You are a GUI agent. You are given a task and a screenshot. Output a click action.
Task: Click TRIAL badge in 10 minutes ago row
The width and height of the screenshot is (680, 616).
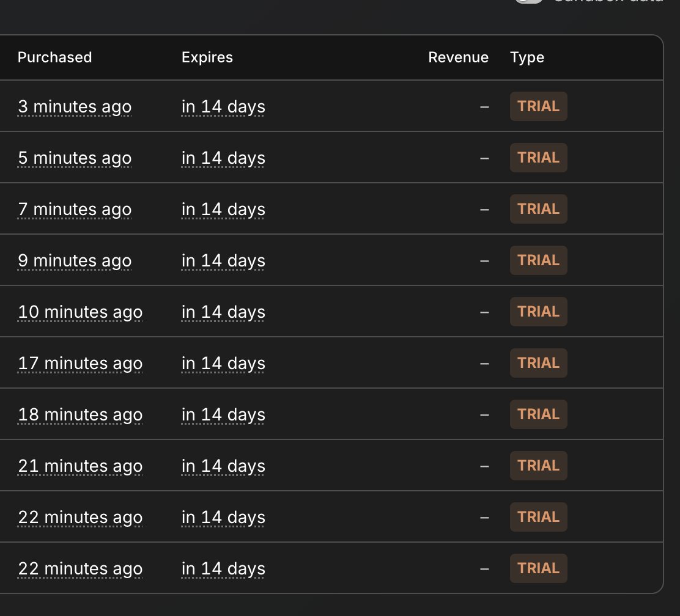tap(538, 311)
